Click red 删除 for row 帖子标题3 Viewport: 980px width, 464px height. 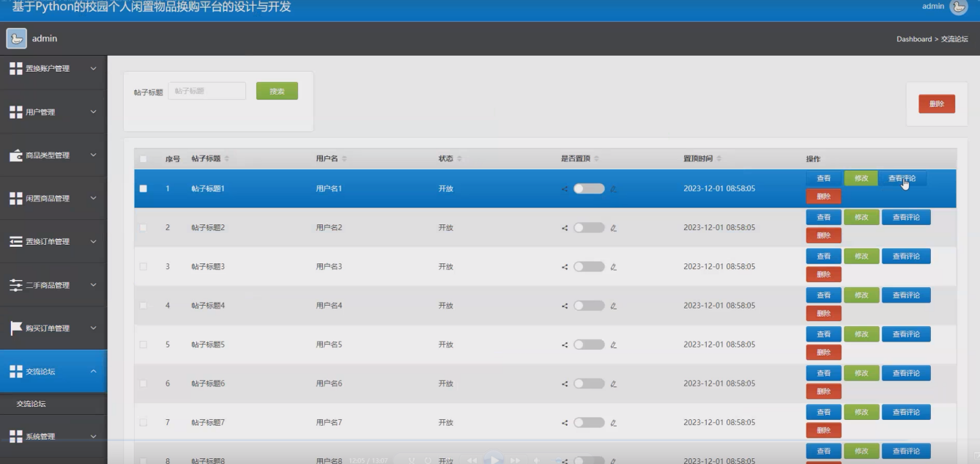[824, 274]
